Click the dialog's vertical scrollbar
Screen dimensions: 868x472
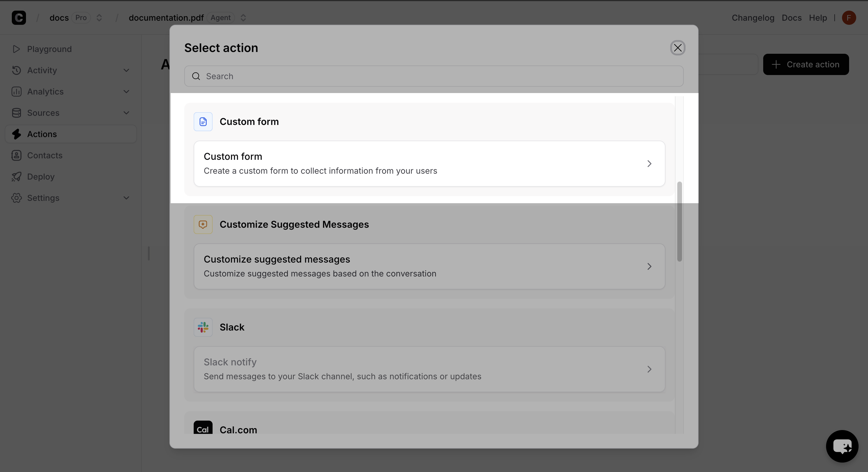tap(679, 221)
